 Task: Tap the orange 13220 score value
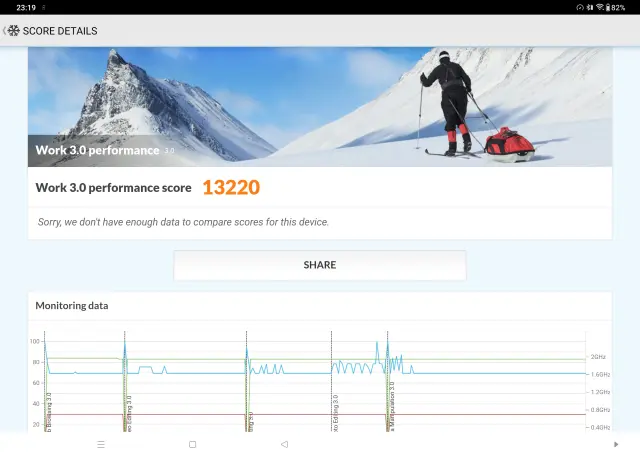[x=231, y=187]
